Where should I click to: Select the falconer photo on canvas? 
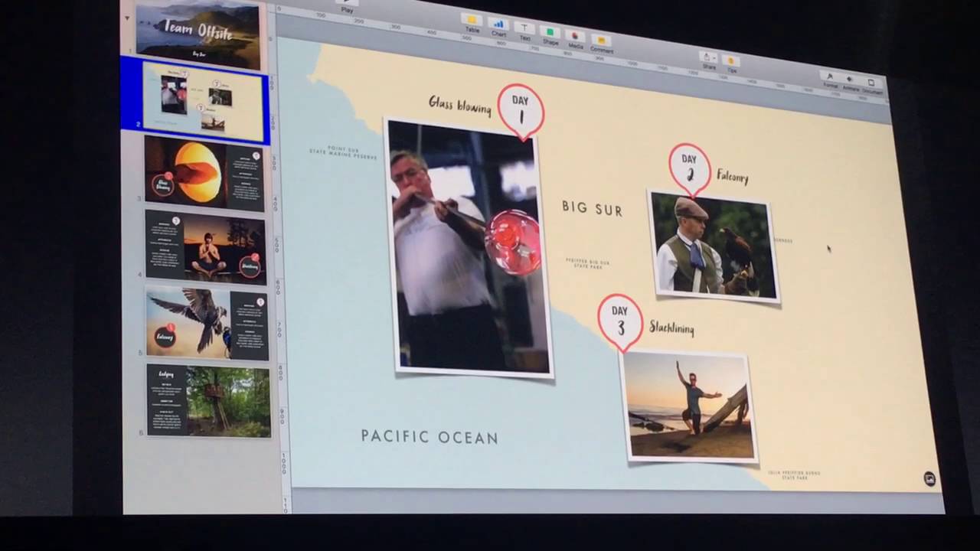point(714,246)
